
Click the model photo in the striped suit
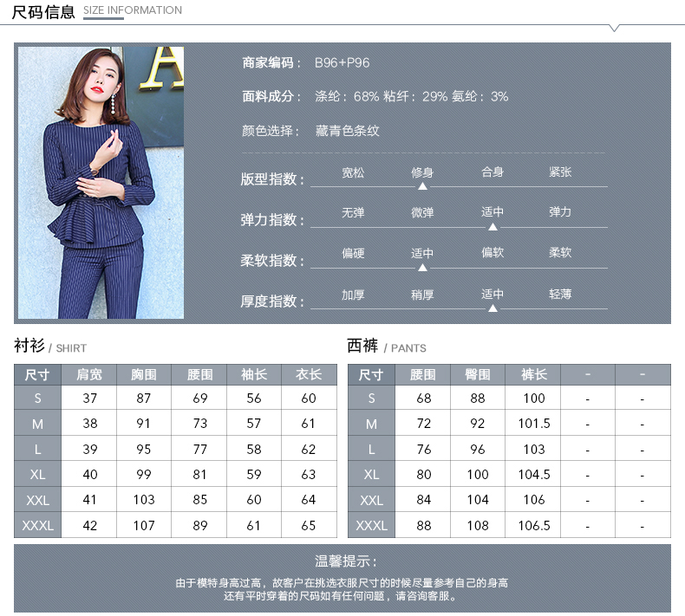(101, 183)
